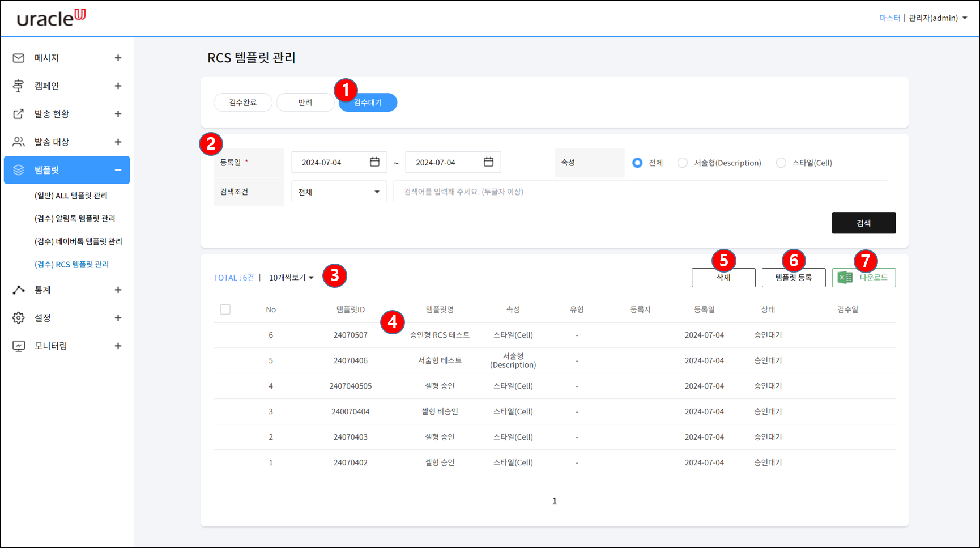
Task: Expand the 캠페인 menu plus sign
Action: tap(118, 86)
